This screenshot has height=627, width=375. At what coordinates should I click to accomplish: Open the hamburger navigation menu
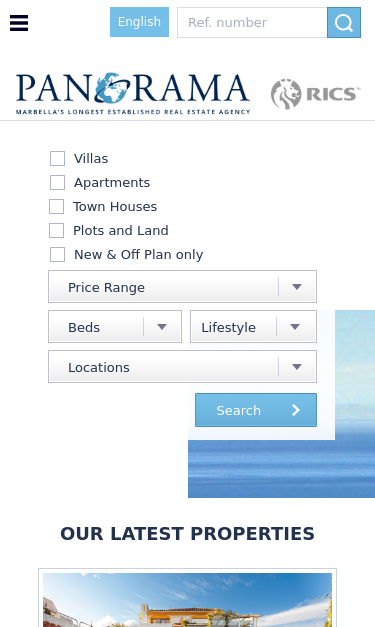tap(19, 23)
